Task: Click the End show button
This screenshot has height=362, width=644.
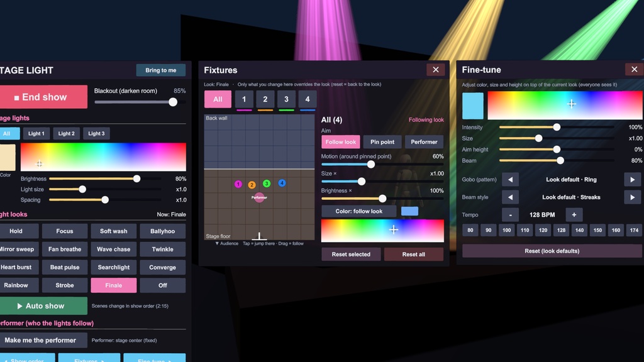Action: pos(43,97)
